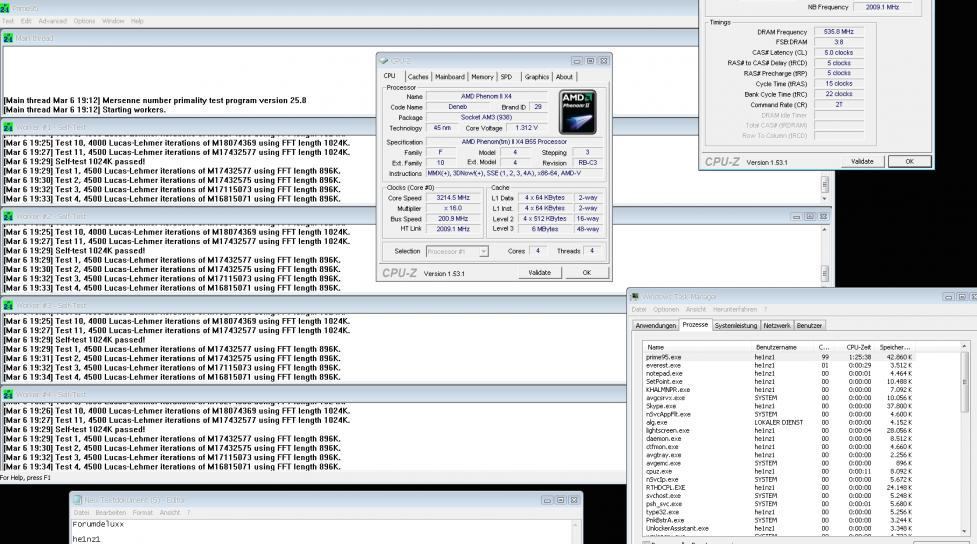Switch to the Caches tab in CPU-Z

click(418, 77)
